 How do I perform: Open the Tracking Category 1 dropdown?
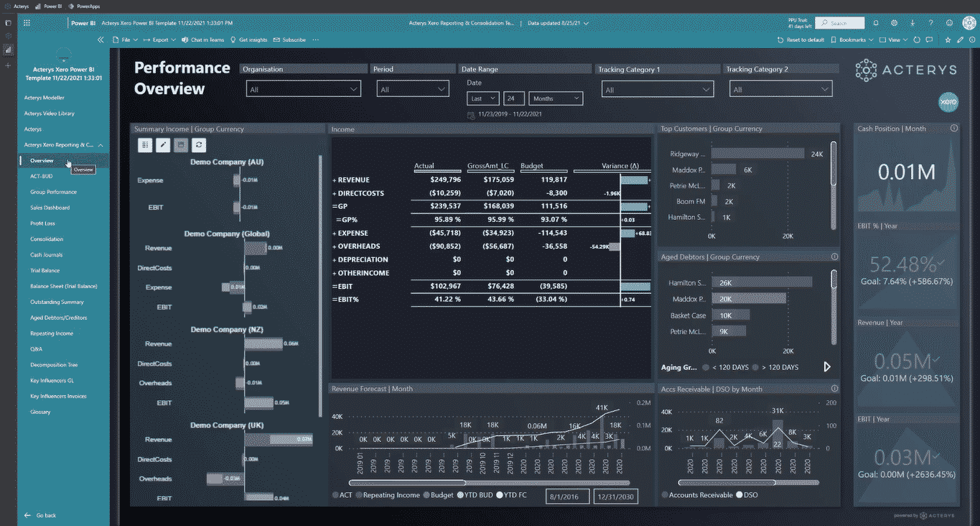click(x=658, y=90)
